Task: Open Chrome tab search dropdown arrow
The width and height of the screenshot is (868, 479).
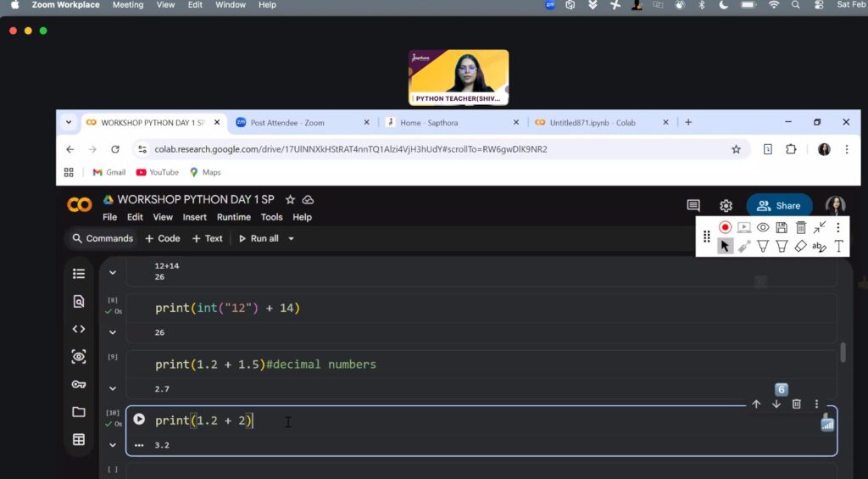Action: 69,122
